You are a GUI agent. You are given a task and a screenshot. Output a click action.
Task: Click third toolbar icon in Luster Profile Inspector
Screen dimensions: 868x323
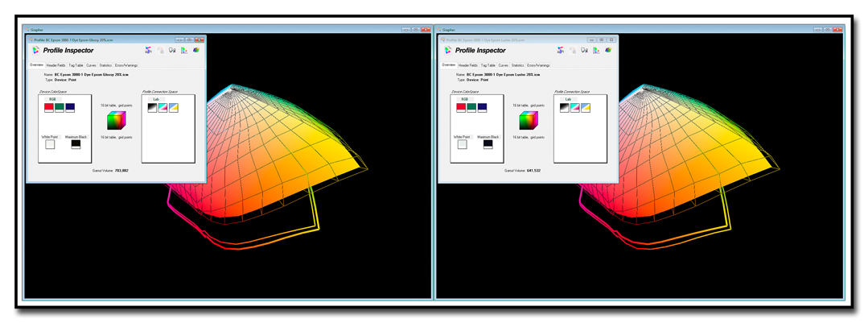584,50
